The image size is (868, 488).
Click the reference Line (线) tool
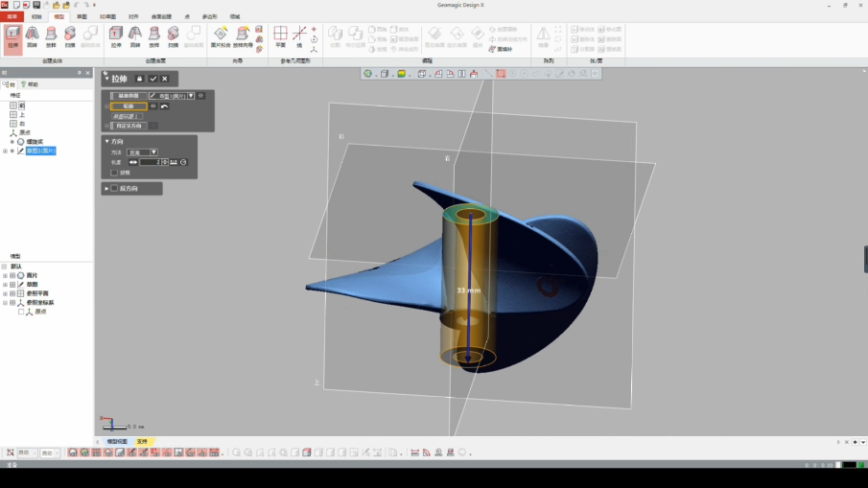point(298,36)
